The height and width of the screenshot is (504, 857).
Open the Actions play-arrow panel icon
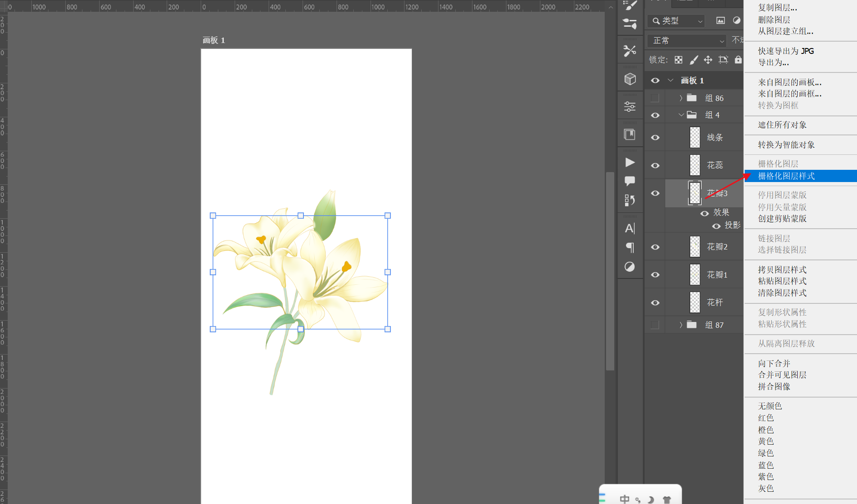(x=630, y=163)
